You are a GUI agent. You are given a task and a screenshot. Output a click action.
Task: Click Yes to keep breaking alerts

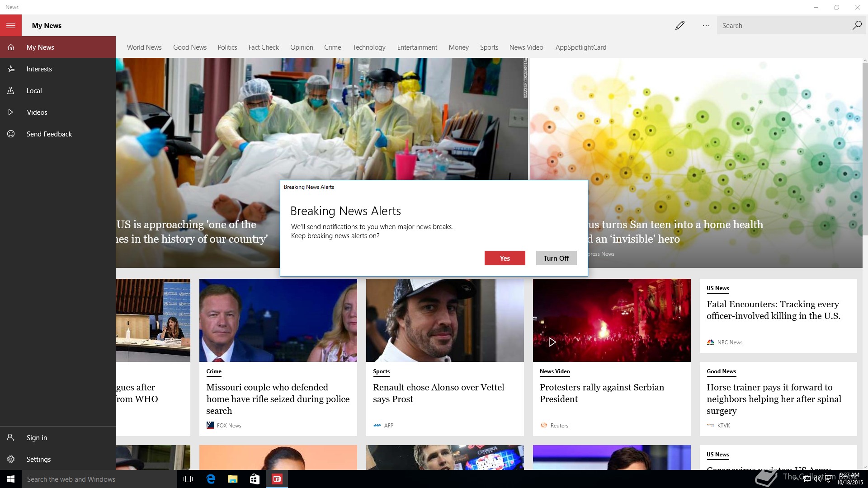[x=505, y=258]
